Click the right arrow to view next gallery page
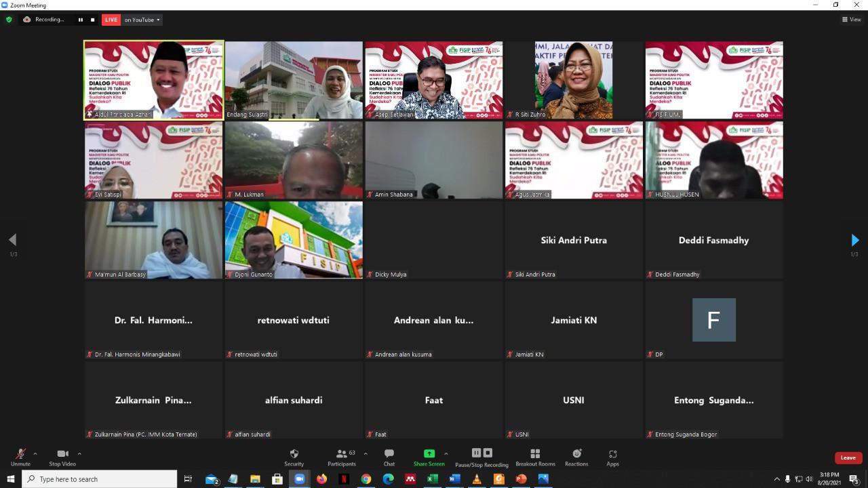 coord(855,239)
